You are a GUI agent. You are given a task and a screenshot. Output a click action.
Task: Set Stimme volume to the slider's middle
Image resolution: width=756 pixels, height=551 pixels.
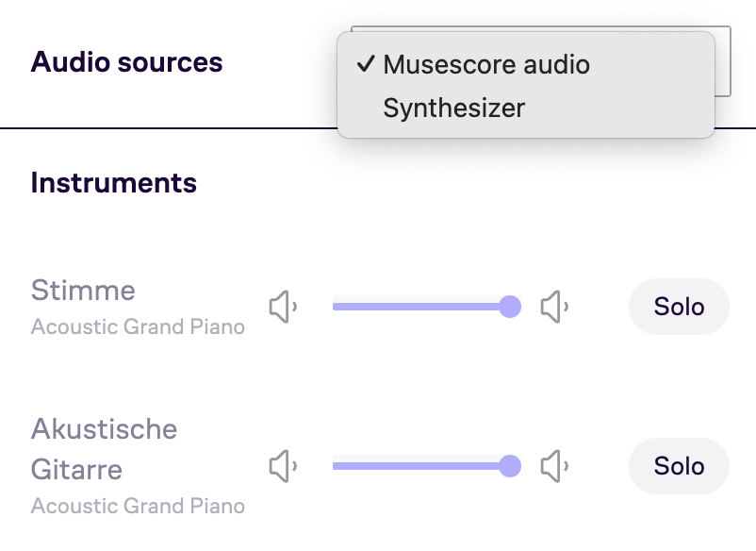[427, 307]
